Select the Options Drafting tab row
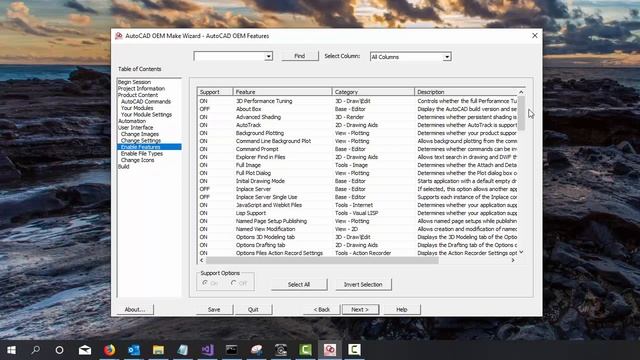This screenshot has width=640, height=360. 358,245
